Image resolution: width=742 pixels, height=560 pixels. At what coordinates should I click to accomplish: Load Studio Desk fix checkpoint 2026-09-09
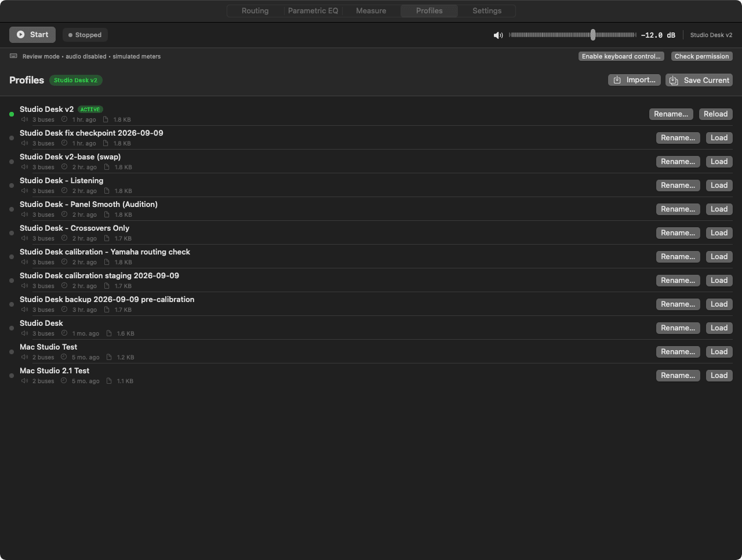719,138
